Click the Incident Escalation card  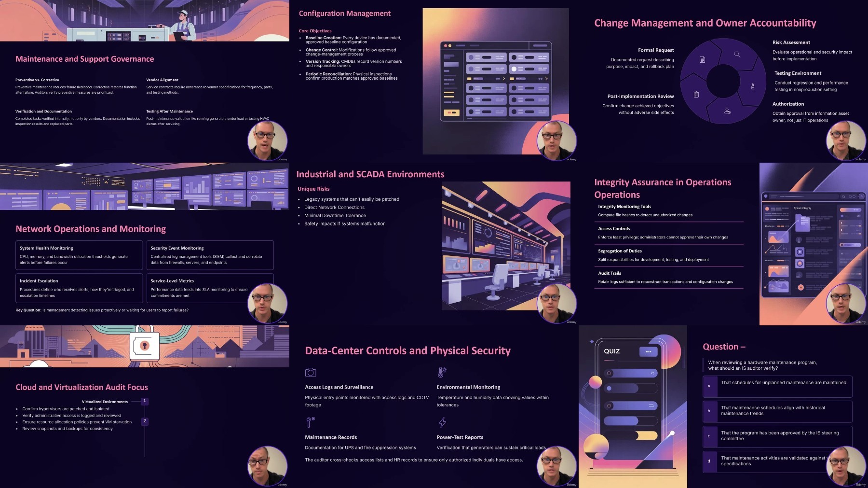pyautogui.click(x=79, y=288)
